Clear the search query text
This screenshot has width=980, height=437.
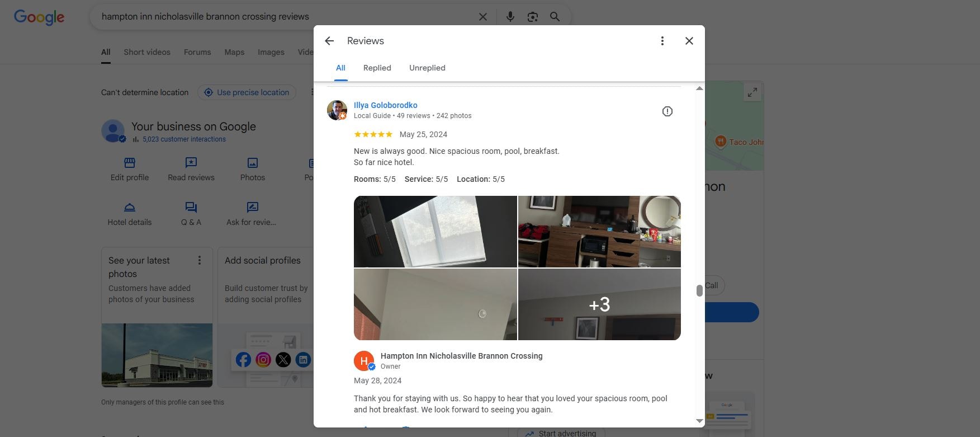[x=483, y=17]
